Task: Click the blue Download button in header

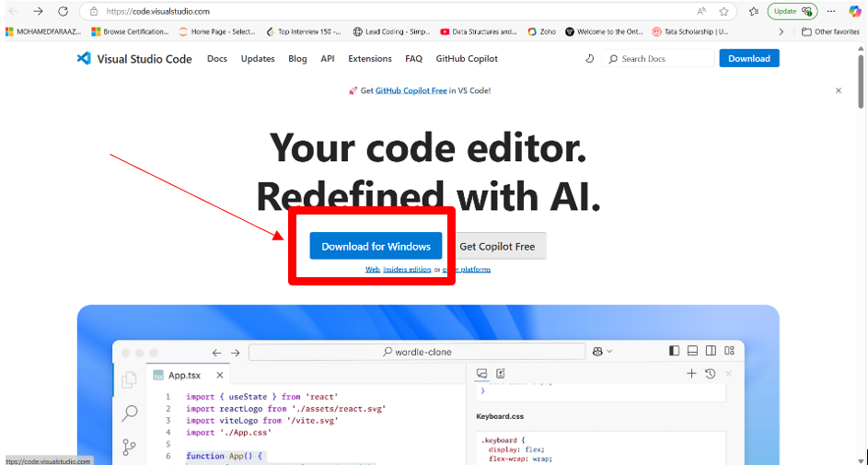Action: click(x=749, y=58)
